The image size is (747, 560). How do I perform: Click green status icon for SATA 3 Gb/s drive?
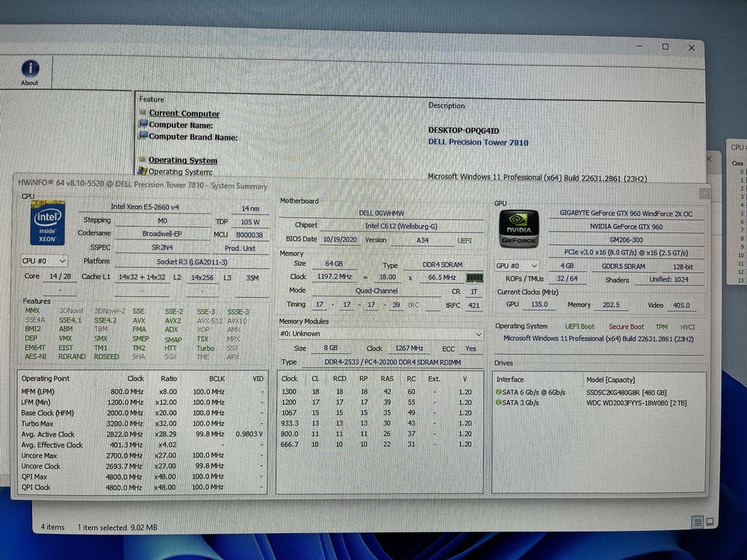click(498, 402)
